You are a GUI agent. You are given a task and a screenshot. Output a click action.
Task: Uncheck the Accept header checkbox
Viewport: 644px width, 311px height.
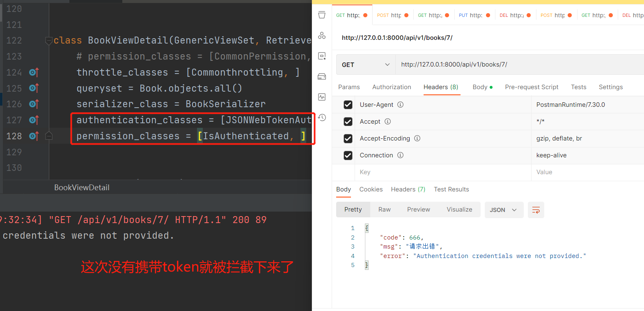coord(348,122)
